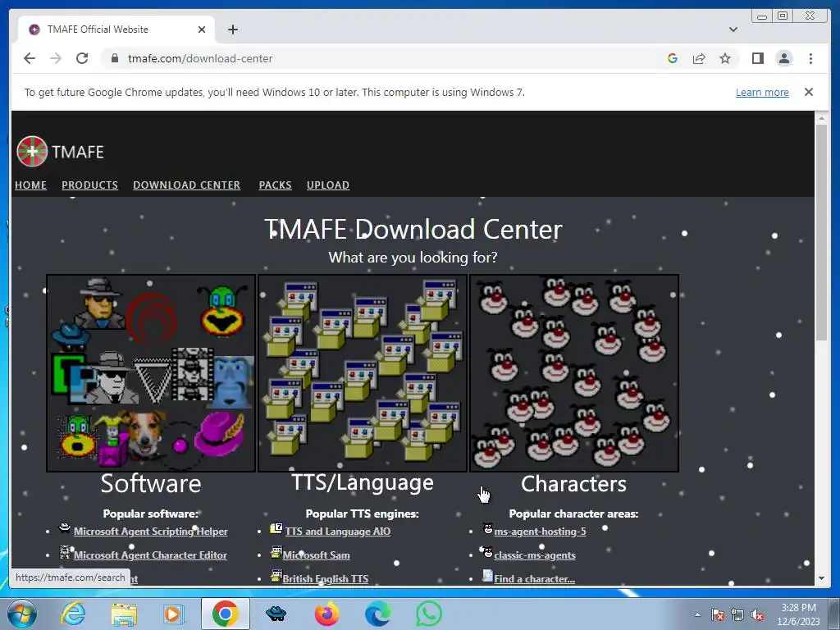The width and height of the screenshot is (840, 630).
Task: Launch Internet Explorer from taskbar
Action: 72,614
